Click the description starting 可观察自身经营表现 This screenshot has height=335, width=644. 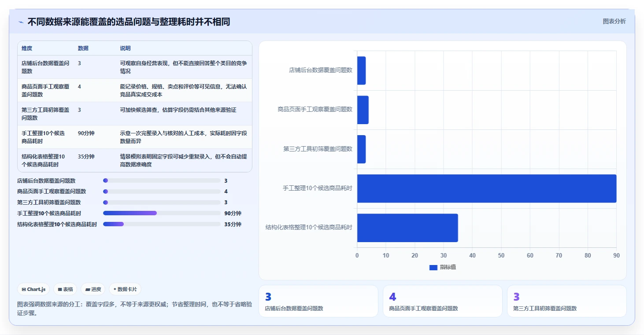coord(183,67)
